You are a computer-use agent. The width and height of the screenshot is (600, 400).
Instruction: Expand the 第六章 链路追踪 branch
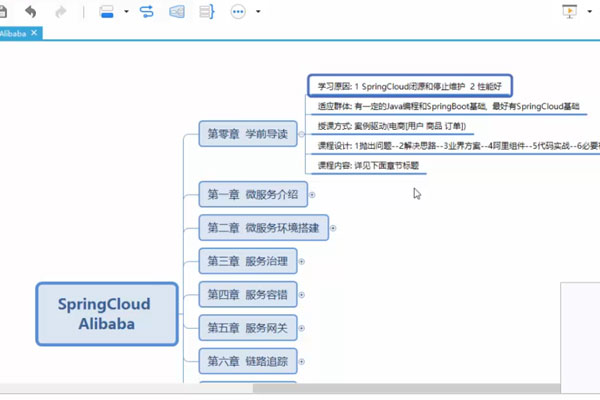(x=302, y=361)
